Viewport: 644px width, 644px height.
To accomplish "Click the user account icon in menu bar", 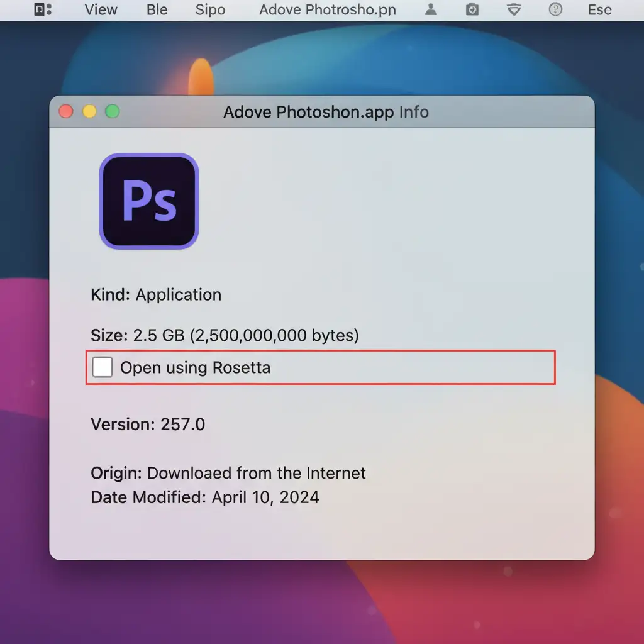I will [x=431, y=9].
